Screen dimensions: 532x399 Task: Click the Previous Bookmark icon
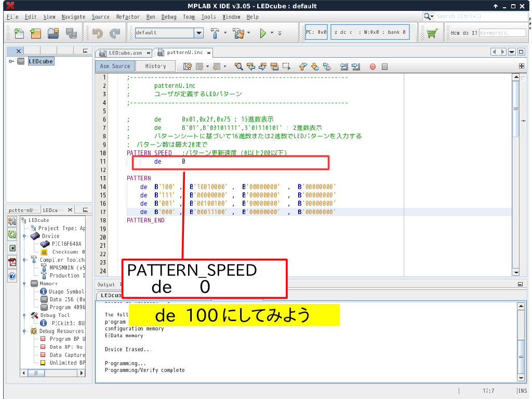(x=303, y=66)
